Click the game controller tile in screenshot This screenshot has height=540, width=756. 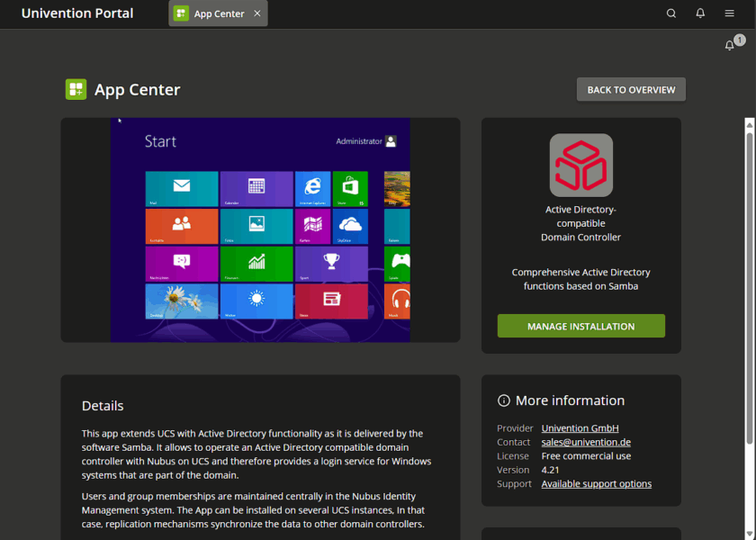(397, 264)
